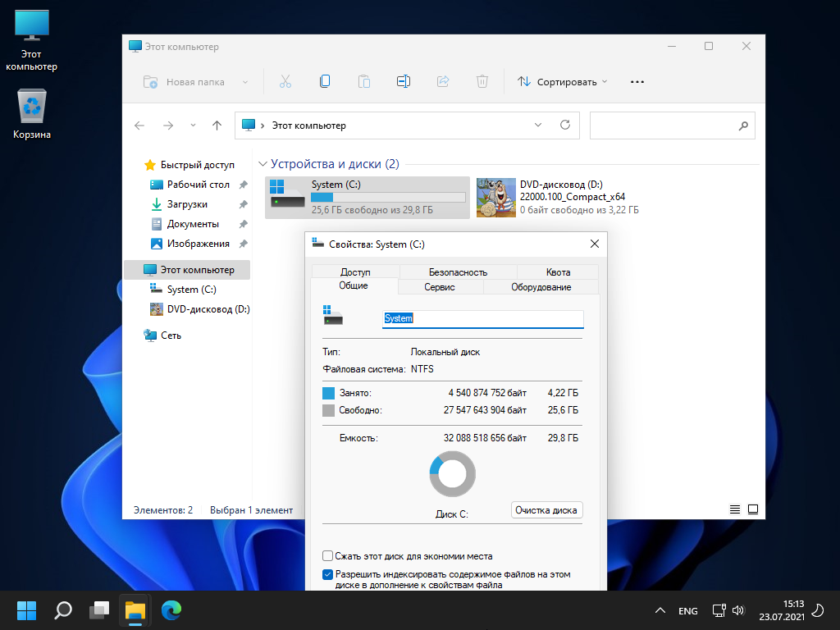The width and height of the screenshot is (840, 630).
Task: Select Быстрый доступ in sidebar
Action: 189,165
